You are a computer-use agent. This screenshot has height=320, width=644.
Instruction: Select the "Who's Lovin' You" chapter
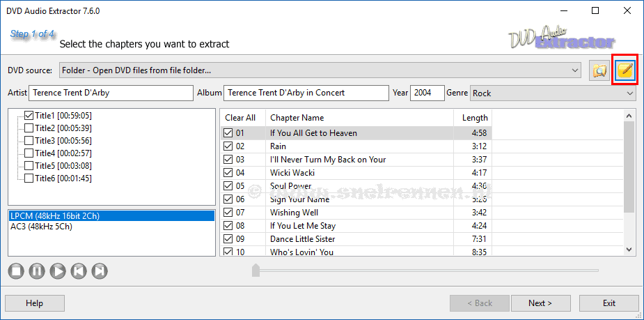tap(302, 252)
